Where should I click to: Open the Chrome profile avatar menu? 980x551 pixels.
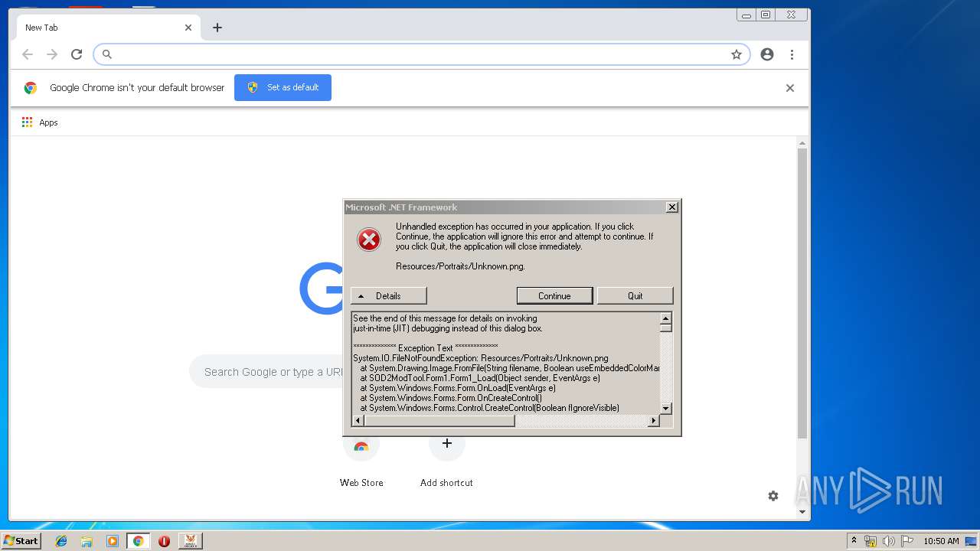(767, 54)
